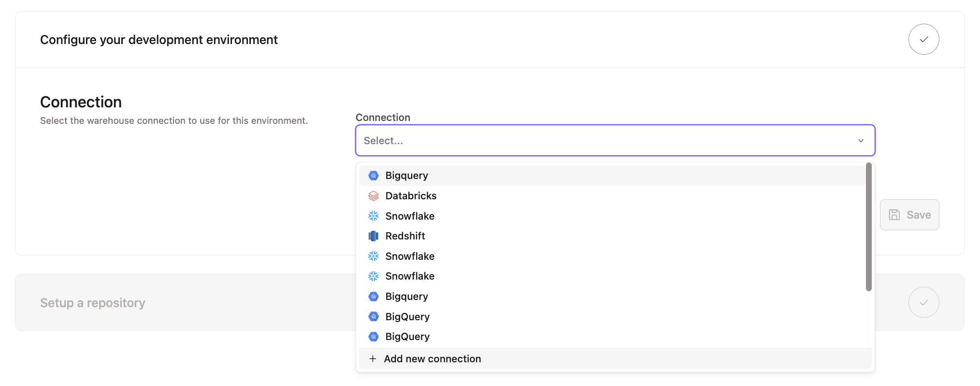
Task: Click the chevron arrow in the Connection field
Action: click(861, 141)
